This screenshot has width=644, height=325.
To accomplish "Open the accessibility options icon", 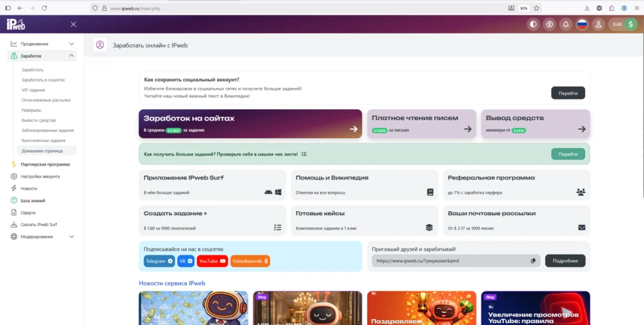I will [x=549, y=25].
